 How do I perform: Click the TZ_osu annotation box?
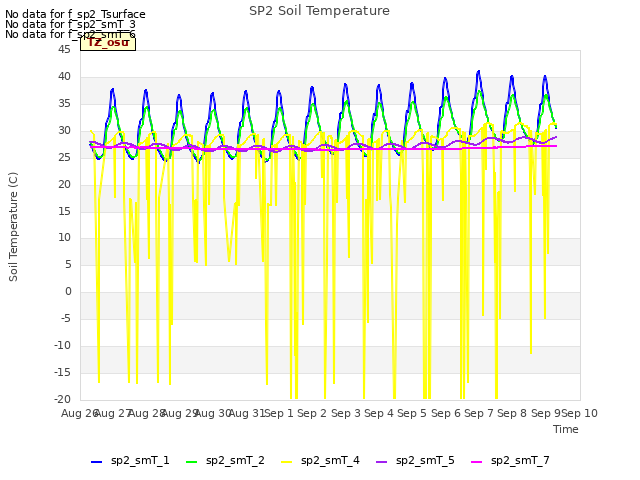click(108, 43)
